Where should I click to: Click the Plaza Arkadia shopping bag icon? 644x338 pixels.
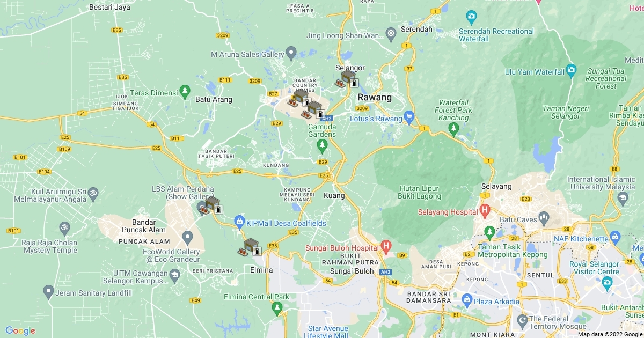466,299
